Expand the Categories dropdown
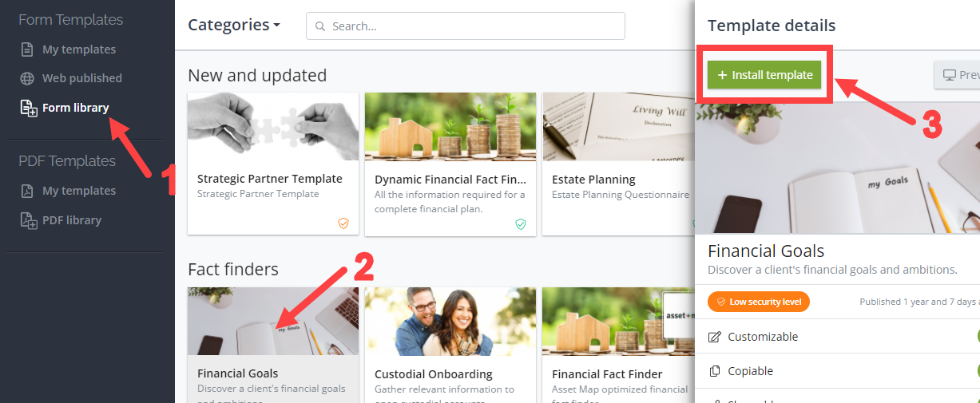 234,25
